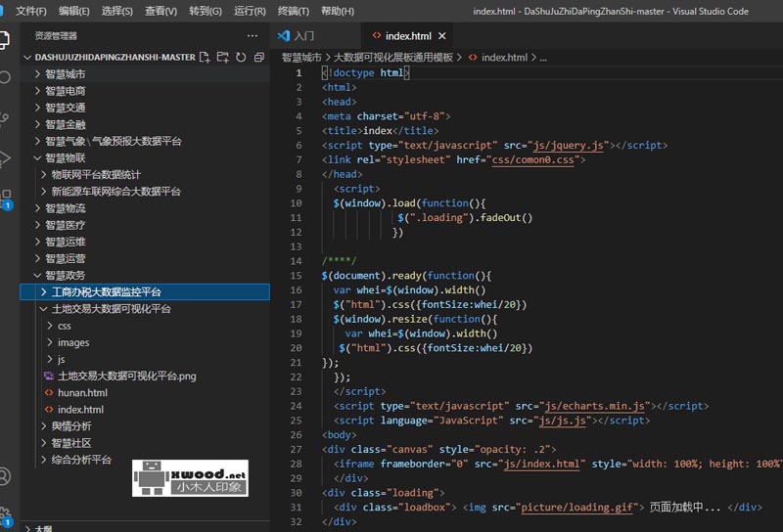Follow the css/comon0.css link on line 7
Image resolution: width=783 pixels, height=532 pixels.
click(x=532, y=159)
